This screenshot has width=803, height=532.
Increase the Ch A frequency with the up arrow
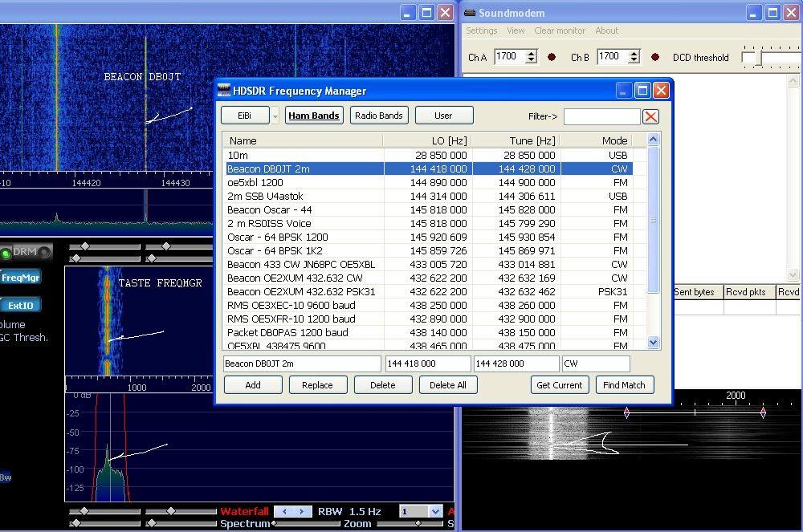pos(531,53)
